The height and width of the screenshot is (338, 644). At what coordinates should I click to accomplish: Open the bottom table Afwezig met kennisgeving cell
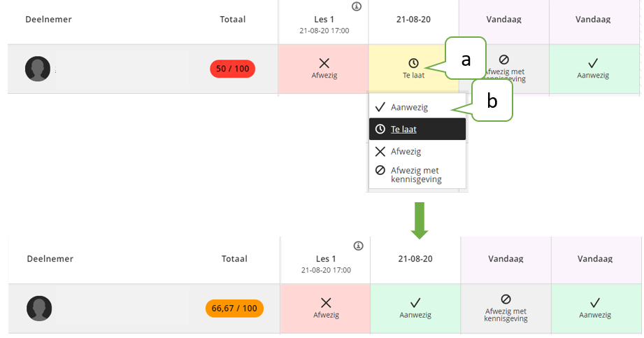[506, 309]
